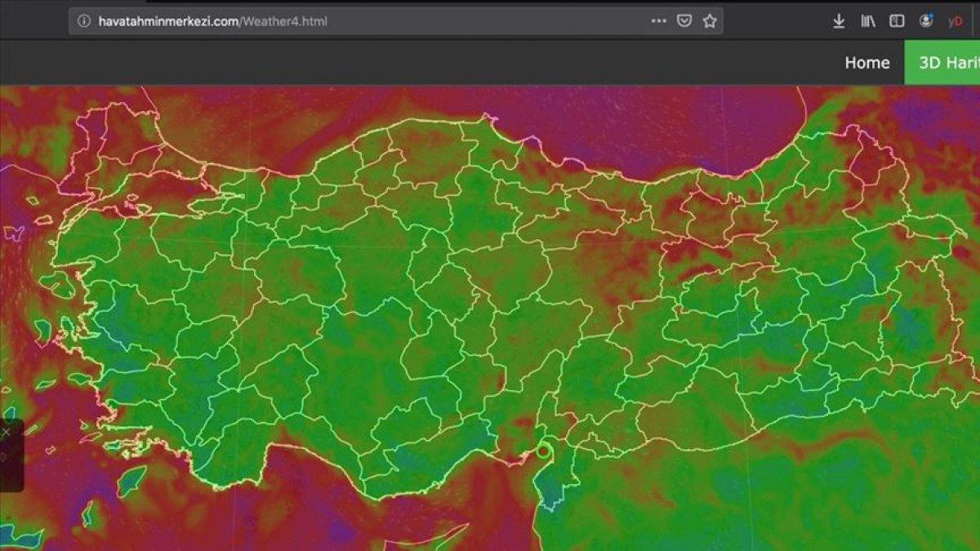Save page with the Pocket icon

[684, 21]
